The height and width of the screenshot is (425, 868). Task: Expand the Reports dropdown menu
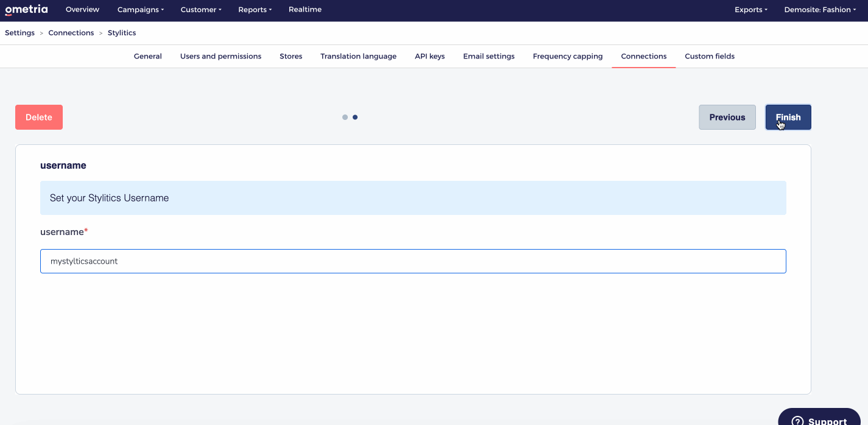click(x=255, y=10)
